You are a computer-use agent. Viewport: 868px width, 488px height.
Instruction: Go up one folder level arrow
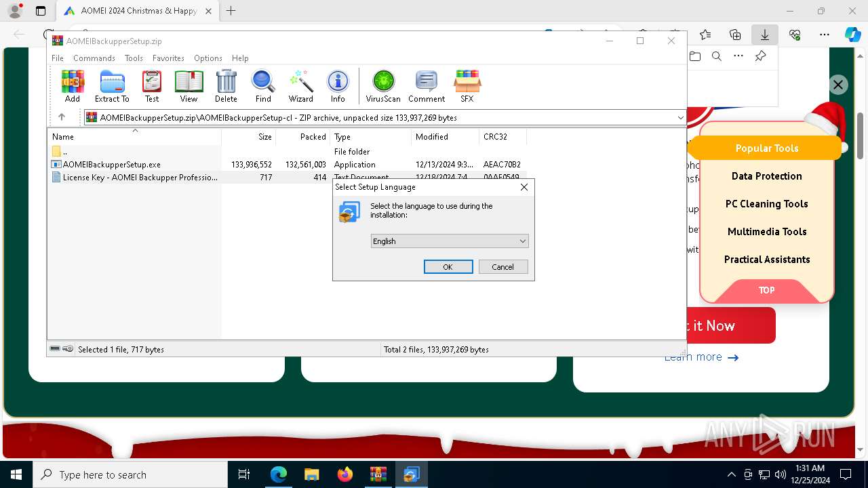pos(62,117)
